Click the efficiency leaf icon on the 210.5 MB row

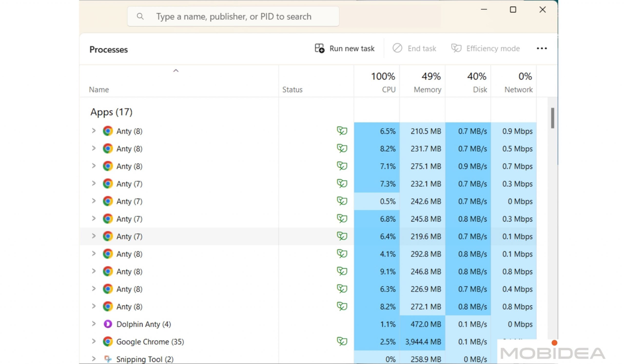click(342, 131)
